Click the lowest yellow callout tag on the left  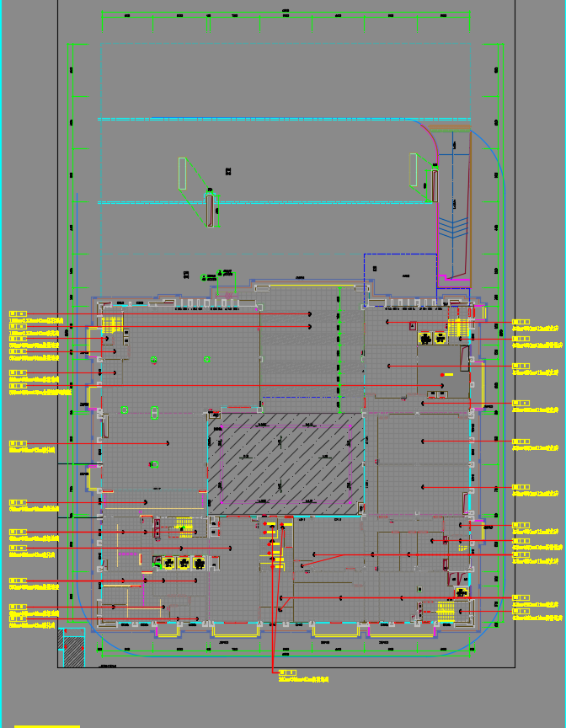18,619
